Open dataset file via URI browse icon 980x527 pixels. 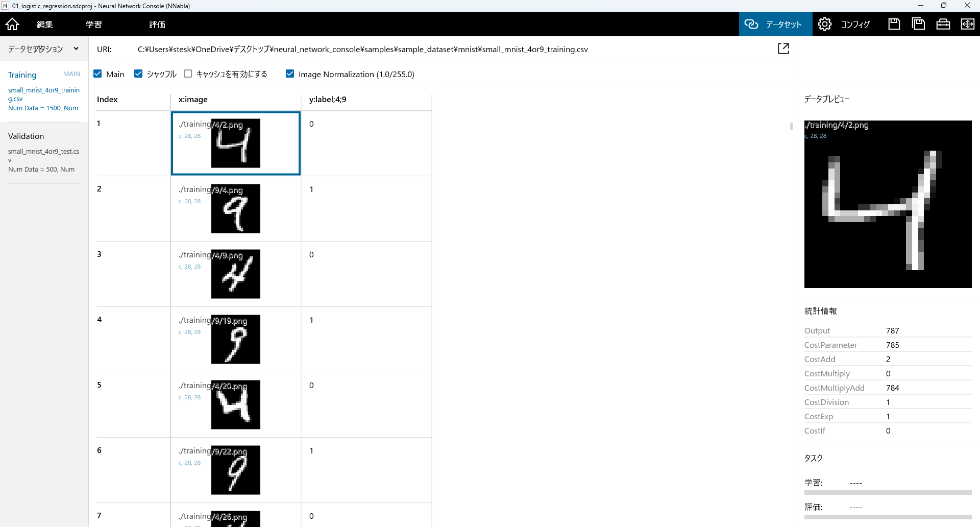tap(783, 49)
